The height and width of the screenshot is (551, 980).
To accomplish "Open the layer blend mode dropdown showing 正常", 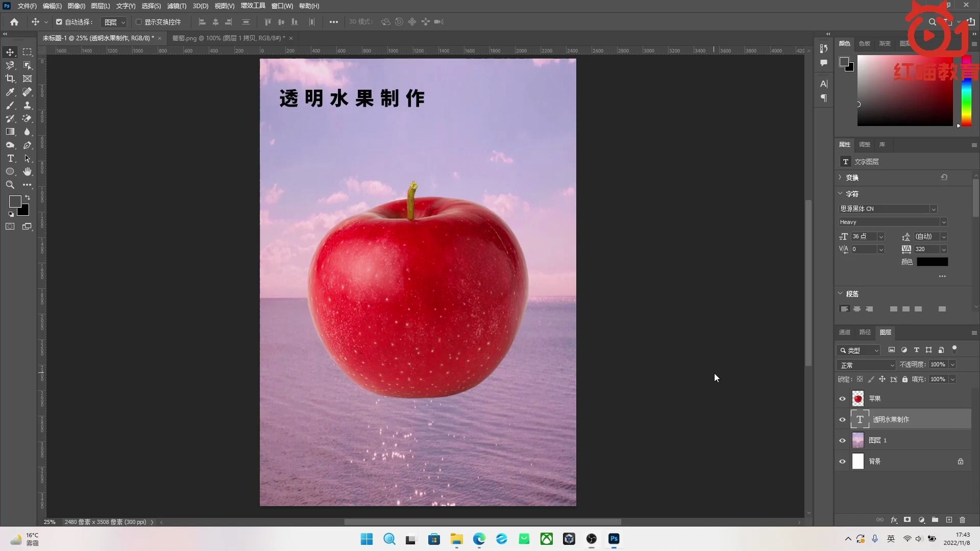I will pos(866,365).
